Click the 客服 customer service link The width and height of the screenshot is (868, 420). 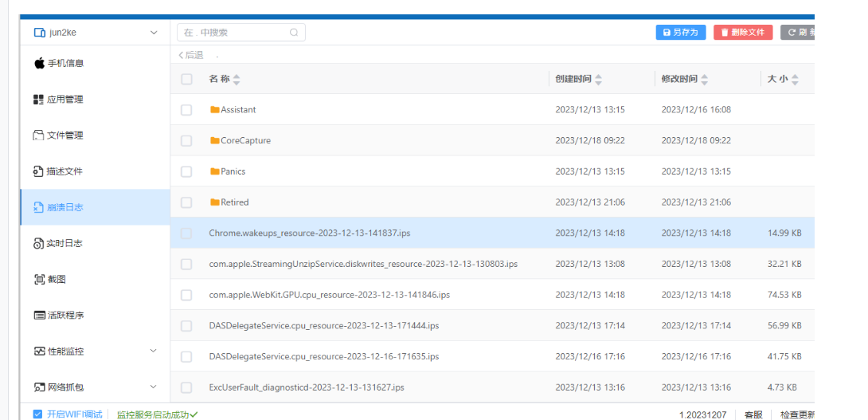point(753,414)
